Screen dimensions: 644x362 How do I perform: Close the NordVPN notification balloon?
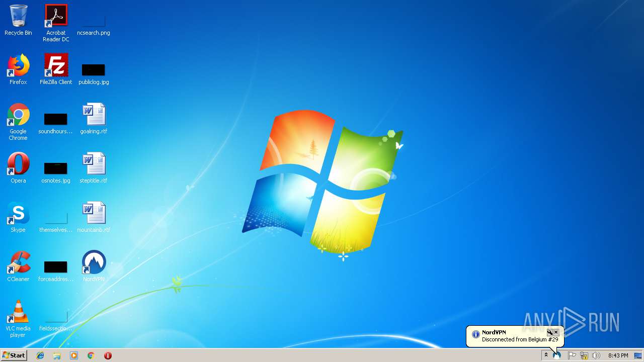pos(556,332)
